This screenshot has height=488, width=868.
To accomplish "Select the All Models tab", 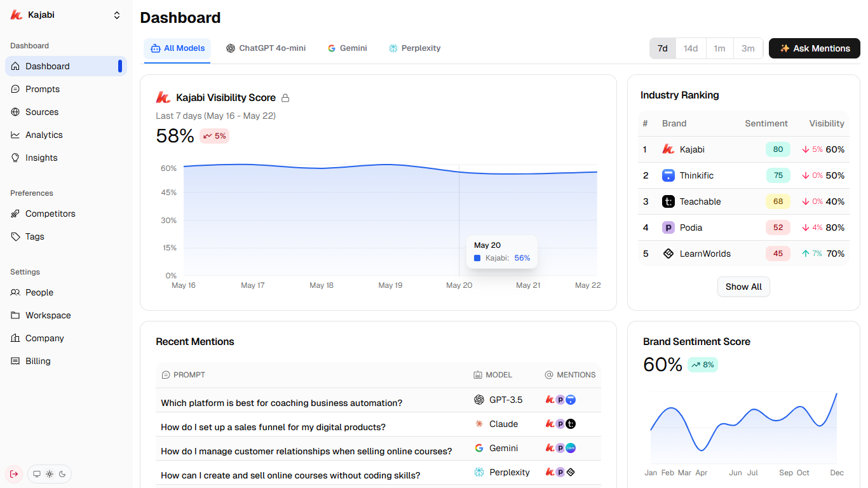I will (177, 48).
